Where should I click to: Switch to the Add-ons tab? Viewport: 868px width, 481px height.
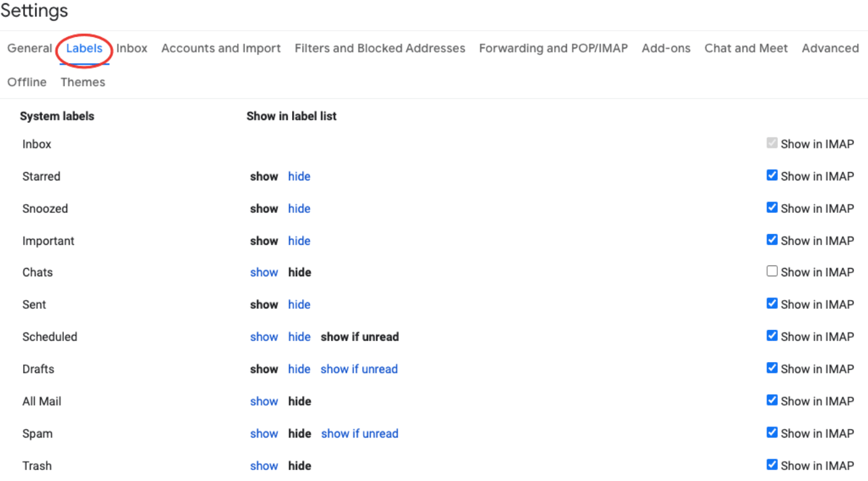click(666, 48)
